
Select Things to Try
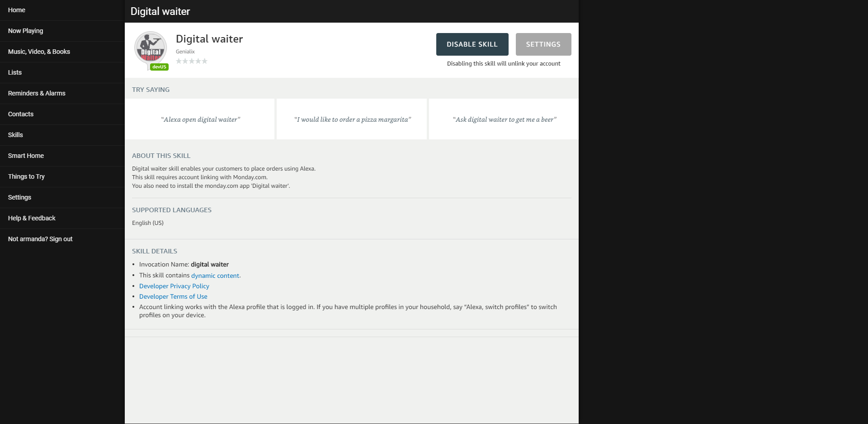pyautogui.click(x=62, y=176)
